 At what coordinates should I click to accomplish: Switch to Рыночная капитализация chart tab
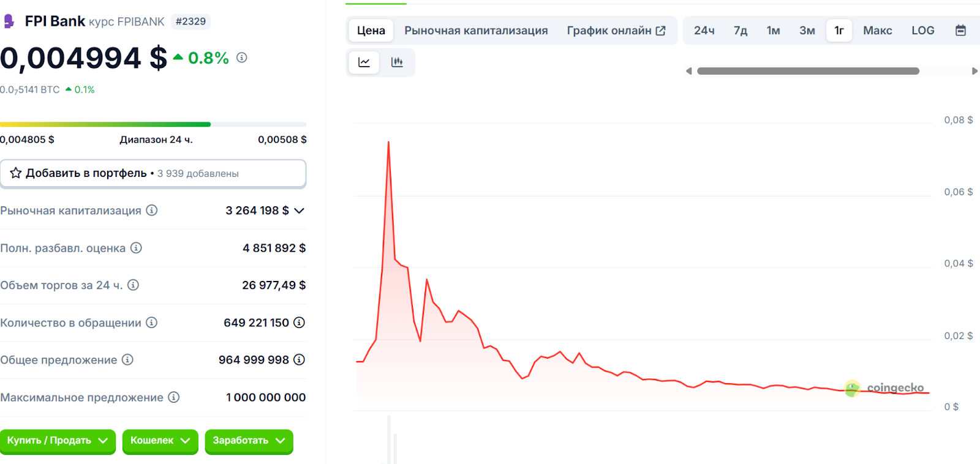pyautogui.click(x=476, y=31)
